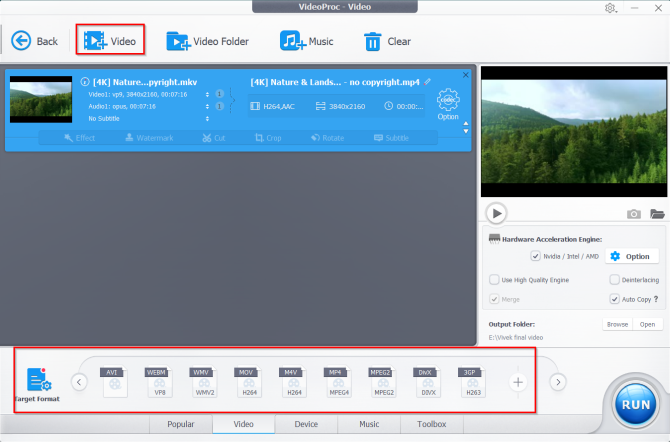Add a Watermark to the video
Image resolution: width=670 pixels, height=442 pixels.
pyautogui.click(x=149, y=138)
